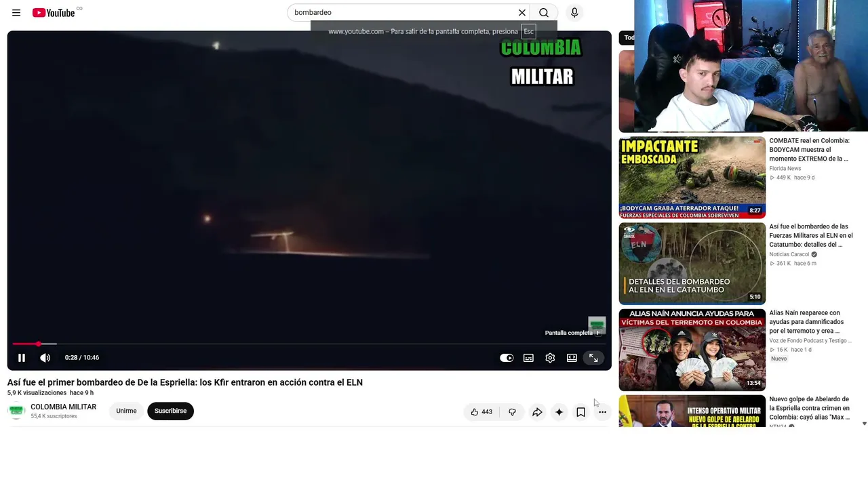This screenshot has height=488, width=868.
Task: Subscribe with the Suscribirse button
Action: [170, 411]
